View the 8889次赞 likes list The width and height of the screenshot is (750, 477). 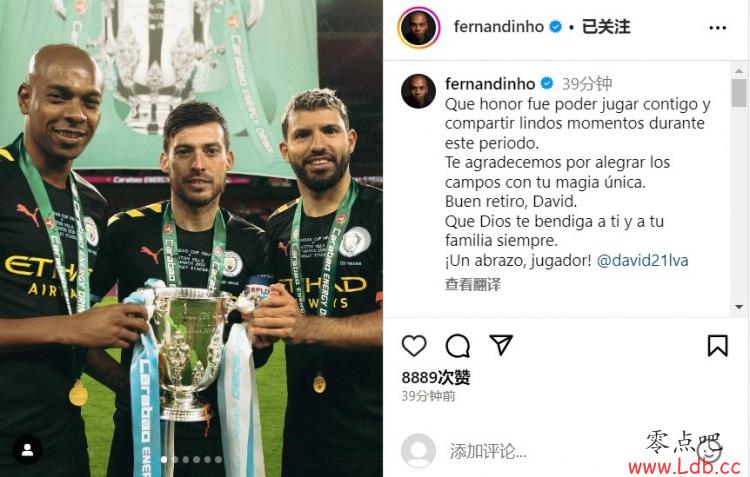click(x=436, y=377)
